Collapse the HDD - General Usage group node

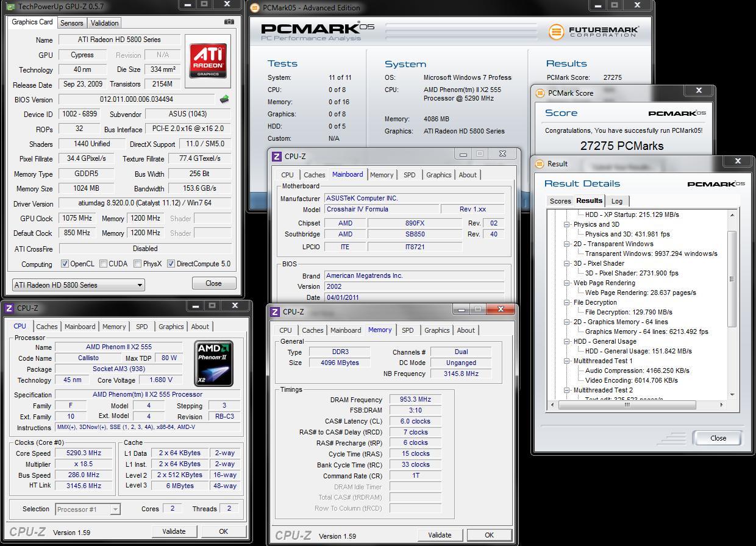point(566,341)
